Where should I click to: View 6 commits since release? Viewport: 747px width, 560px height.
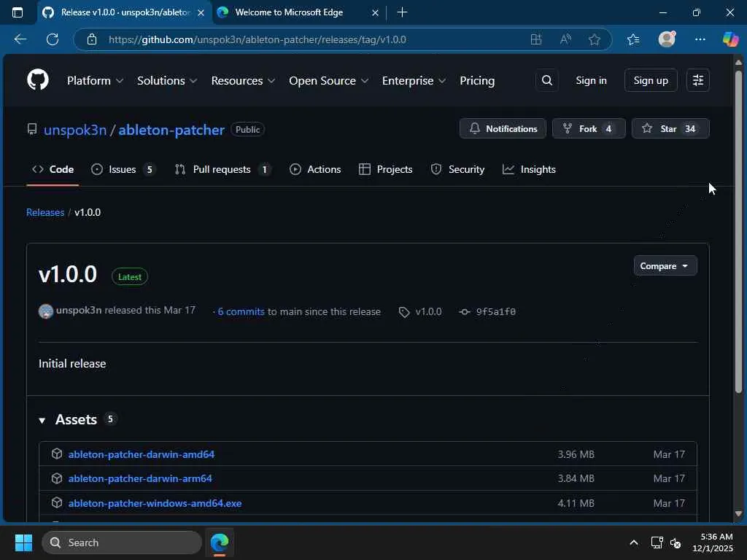click(x=241, y=311)
